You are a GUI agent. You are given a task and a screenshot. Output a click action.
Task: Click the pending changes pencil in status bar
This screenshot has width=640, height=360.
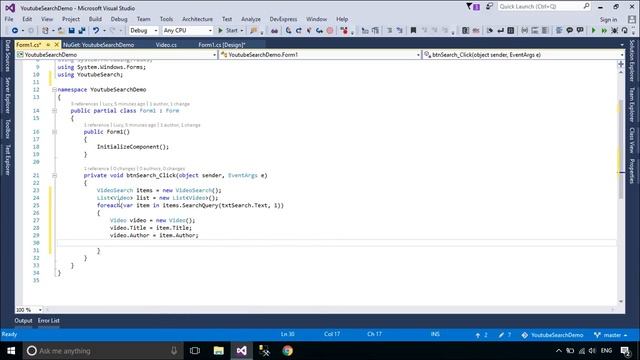501,335
